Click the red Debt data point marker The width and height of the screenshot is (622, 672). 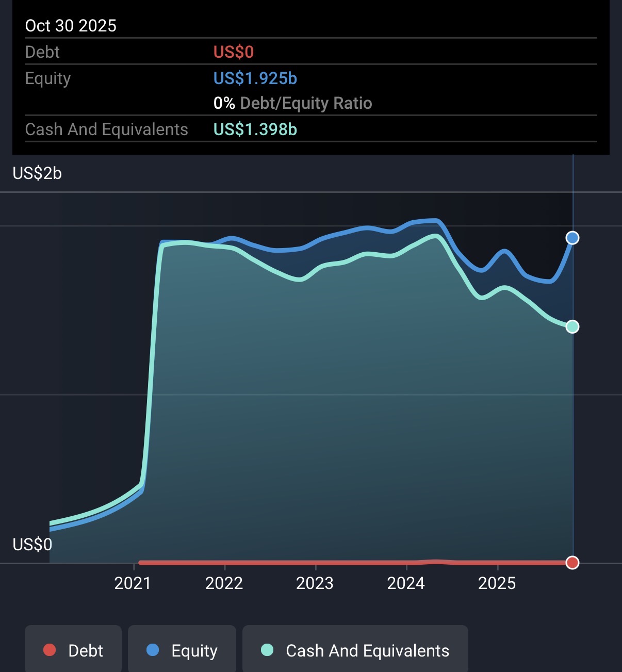pyautogui.click(x=572, y=563)
